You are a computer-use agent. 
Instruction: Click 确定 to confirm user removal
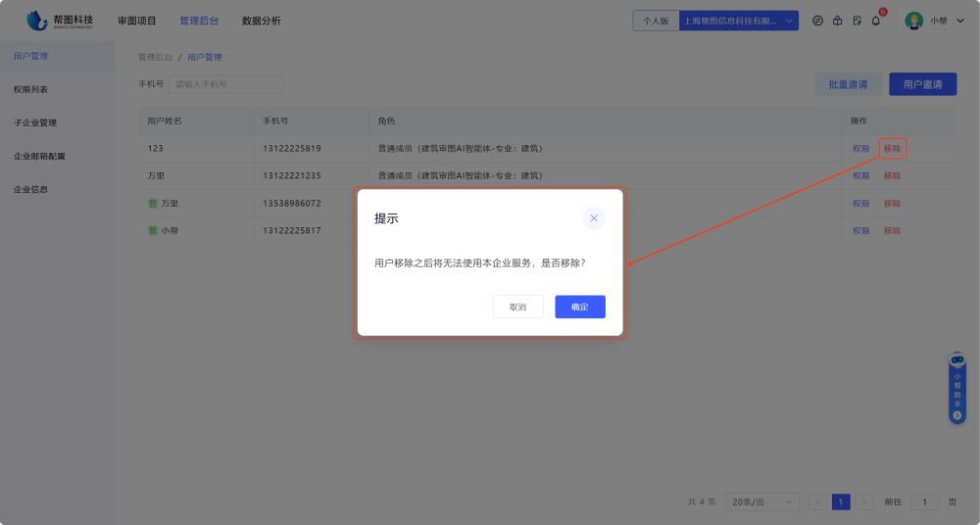pyautogui.click(x=580, y=307)
